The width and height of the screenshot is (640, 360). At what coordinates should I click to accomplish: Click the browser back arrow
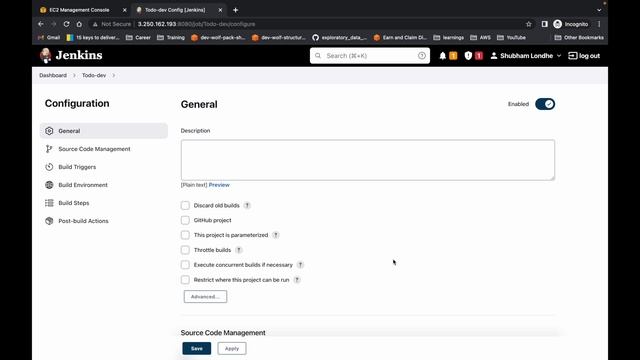[x=41, y=24]
